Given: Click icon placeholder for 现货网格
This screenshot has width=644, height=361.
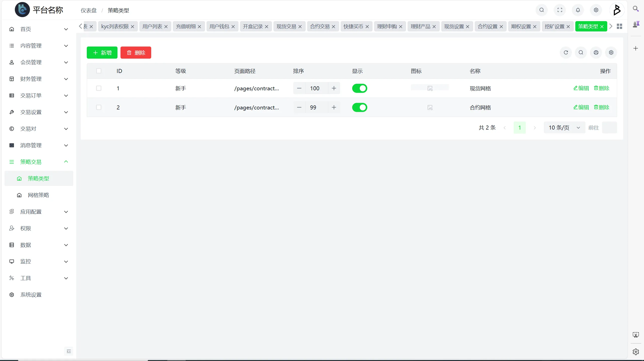Looking at the screenshot, I should (x=430, y=88).
